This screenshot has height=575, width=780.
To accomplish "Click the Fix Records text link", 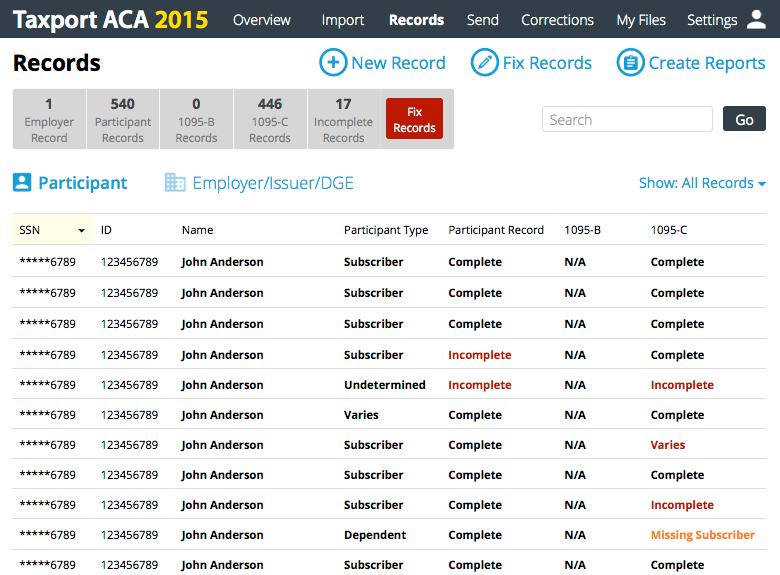I will click(x=547, y=63).
